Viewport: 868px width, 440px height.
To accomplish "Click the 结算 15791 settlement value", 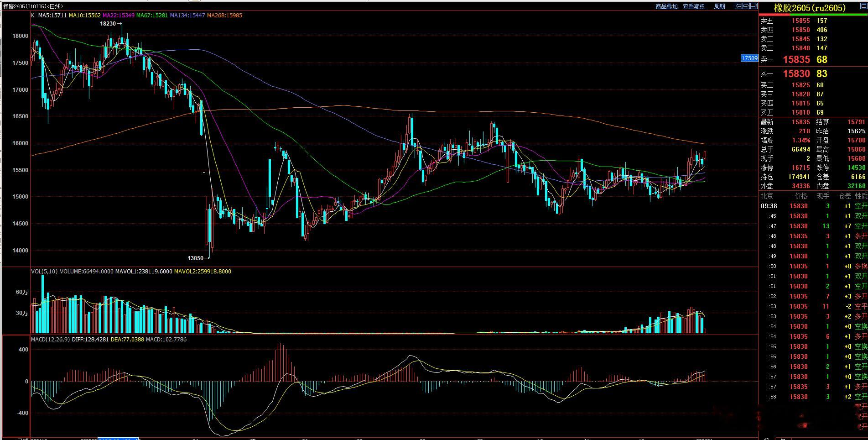I will pos(856,122).
